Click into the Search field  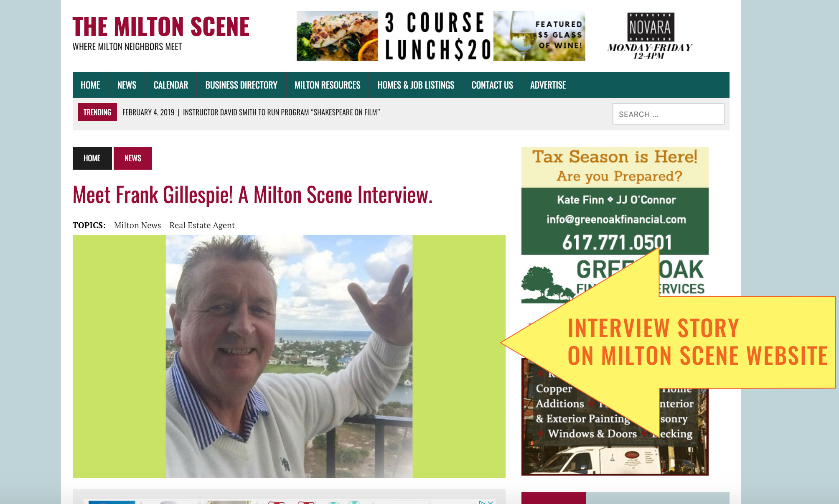click(668, 114)
